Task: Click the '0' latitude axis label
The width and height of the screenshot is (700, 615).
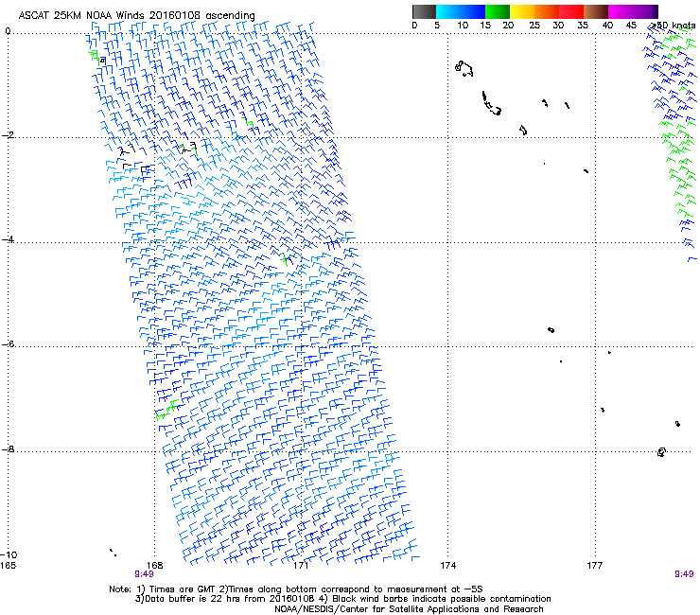Action: 8,31
